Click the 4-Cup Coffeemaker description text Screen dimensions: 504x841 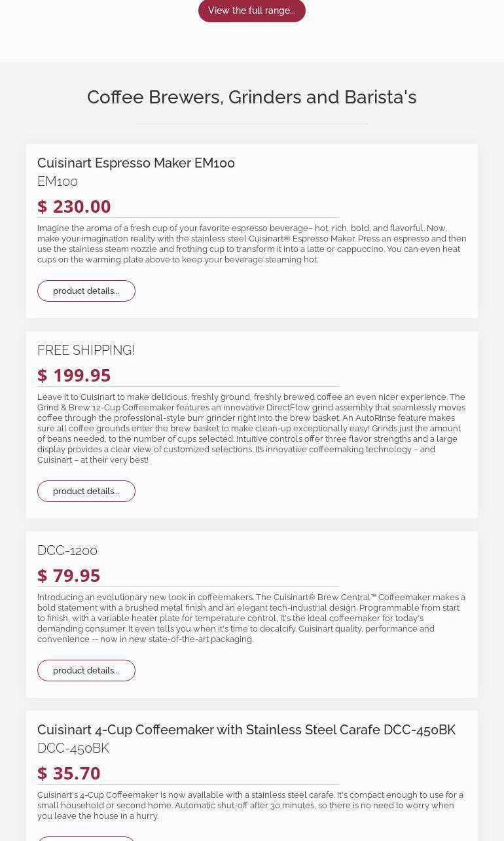point(252,806)
